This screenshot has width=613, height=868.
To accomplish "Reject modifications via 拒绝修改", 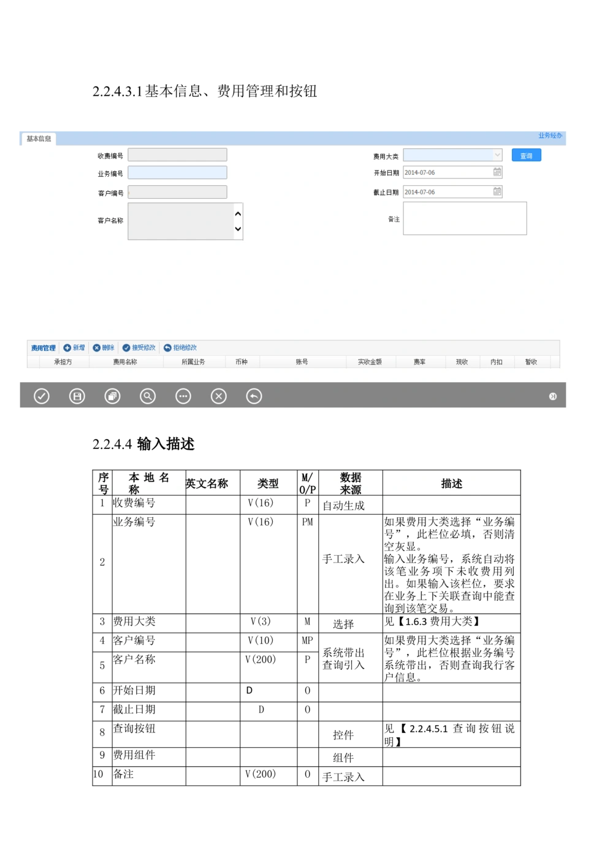I will pyautogui.click(x=180, y=347).
